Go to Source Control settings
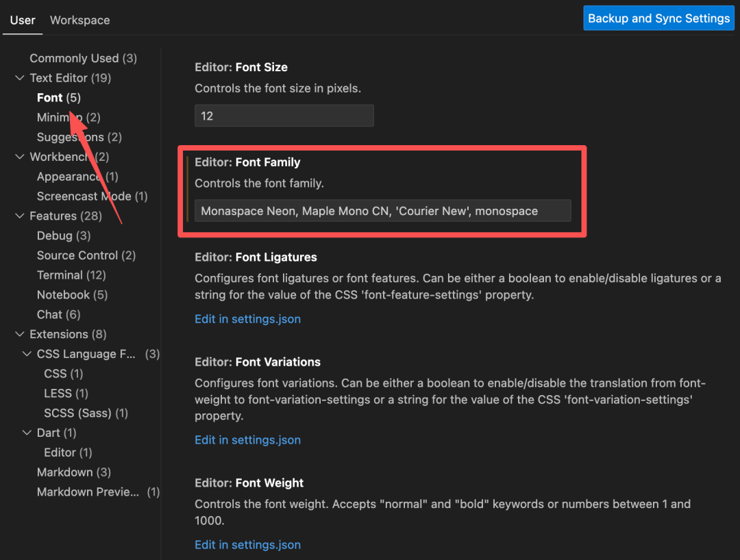Image resolution: width=740 pixels, height=560 pixels. pyautogui.click(x=86, y=255)
